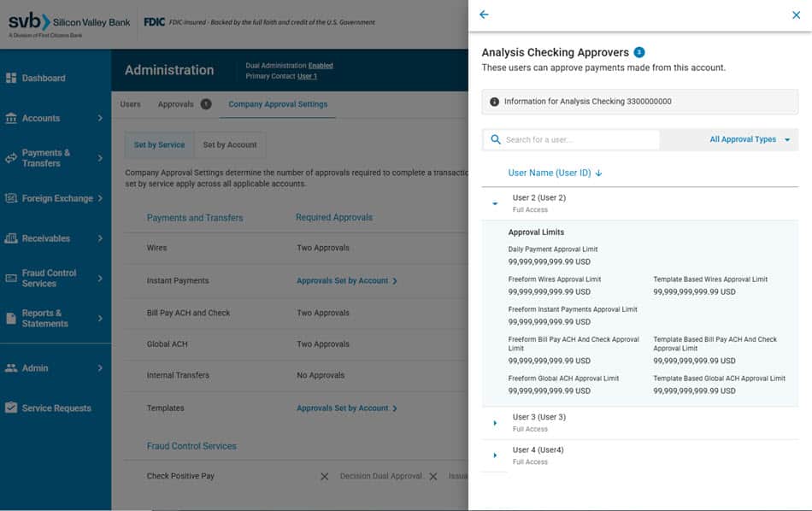Dismiss the Check Positive Pay item
This screenshot has width=812, height=511.
(323, 476)
